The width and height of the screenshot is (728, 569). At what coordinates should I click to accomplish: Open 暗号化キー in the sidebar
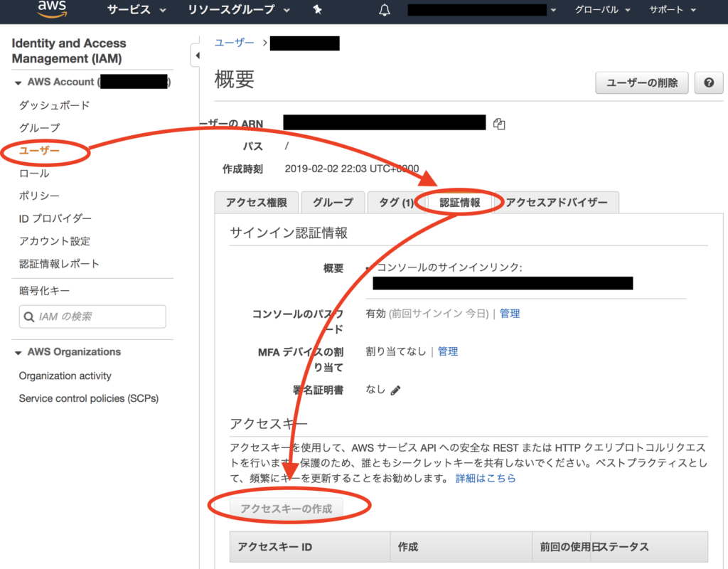44,291
